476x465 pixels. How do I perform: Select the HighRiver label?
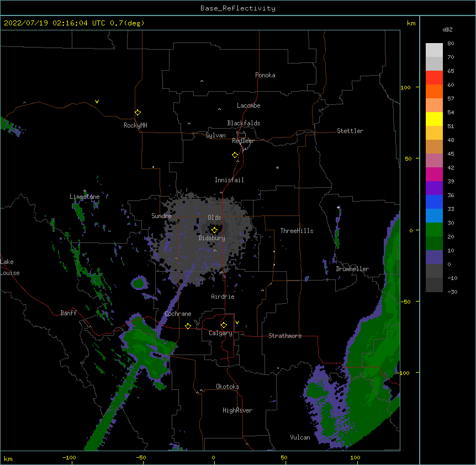pyautogui.click(x=237, y=410)
